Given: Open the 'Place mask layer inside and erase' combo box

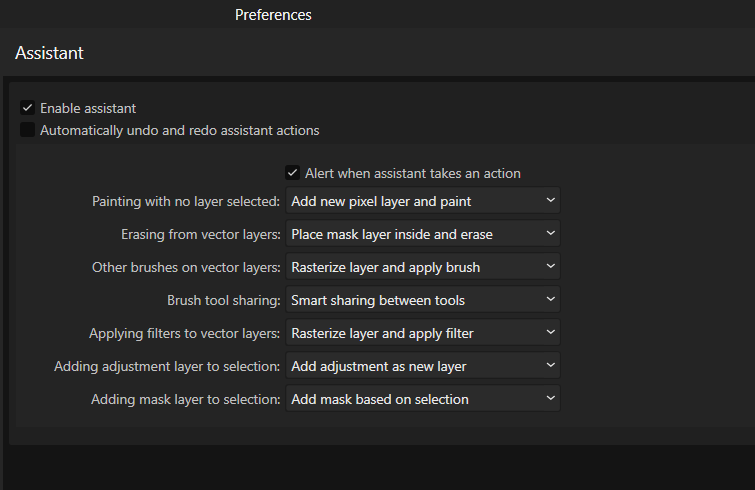Looking at the screenshot, I should [x=423, y=234].
